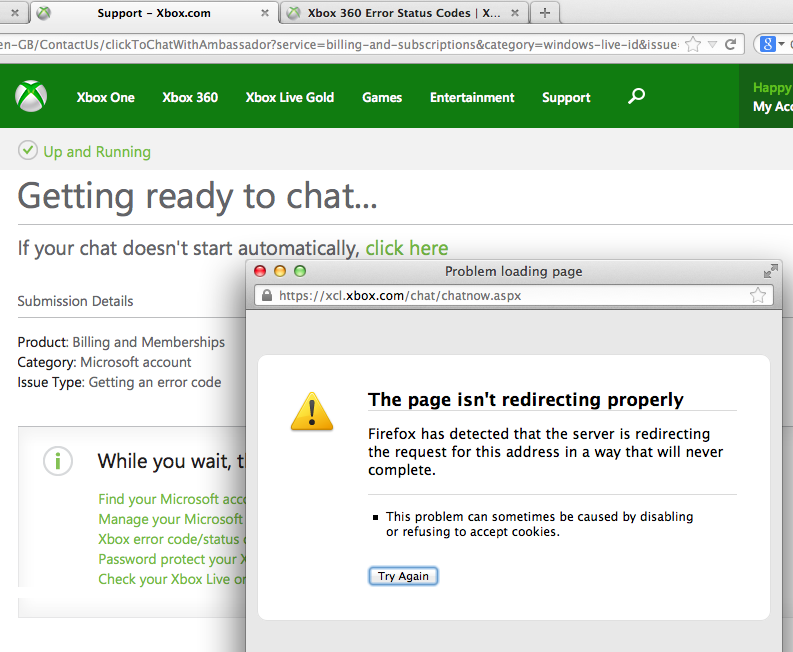Click the Xbox logo in the green header
793x652 pixels.
pyautogui.click(x=31, y=96)
